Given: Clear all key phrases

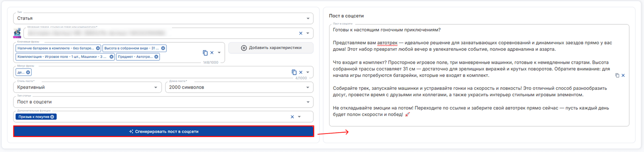Looking at the screenshot, I should [x=212, y=53].
